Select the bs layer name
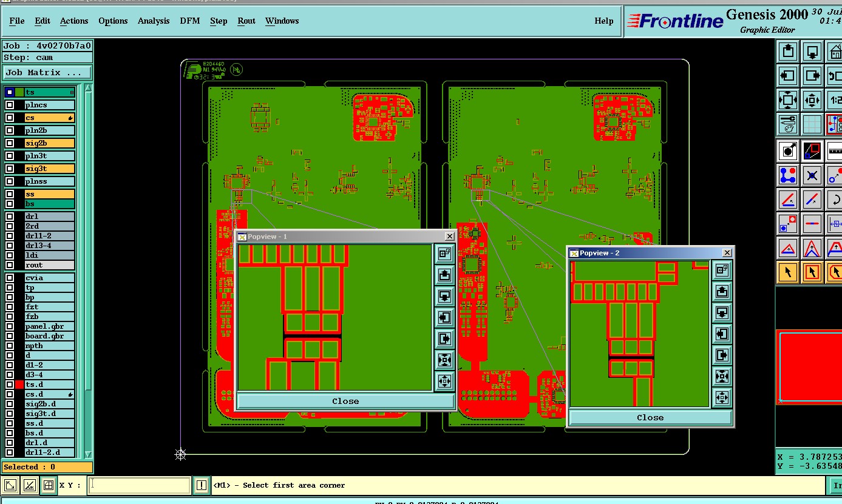This screenshot has height=504, width=842. pyautogui.click(x=50, y=204)
